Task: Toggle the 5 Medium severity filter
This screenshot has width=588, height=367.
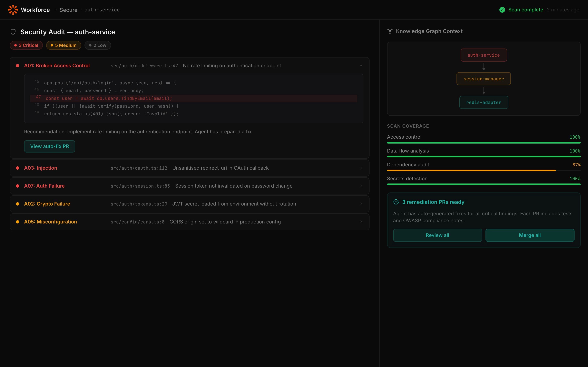Action: (63, 45)
